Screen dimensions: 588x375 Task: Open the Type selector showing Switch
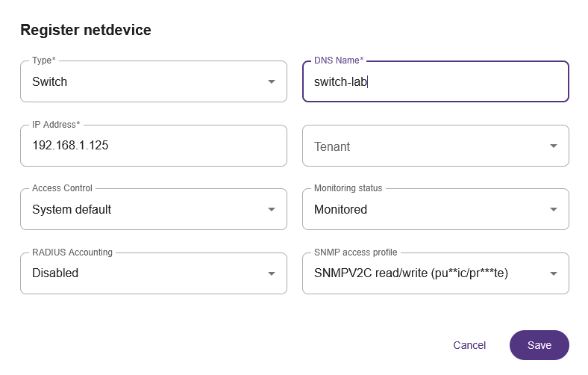point(142,82)
